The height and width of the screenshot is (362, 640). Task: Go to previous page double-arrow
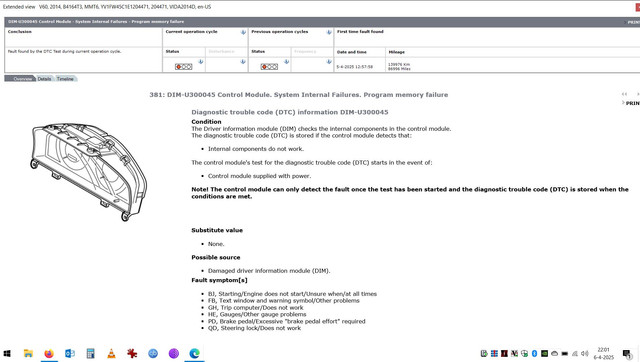click(x=624, y=94)
